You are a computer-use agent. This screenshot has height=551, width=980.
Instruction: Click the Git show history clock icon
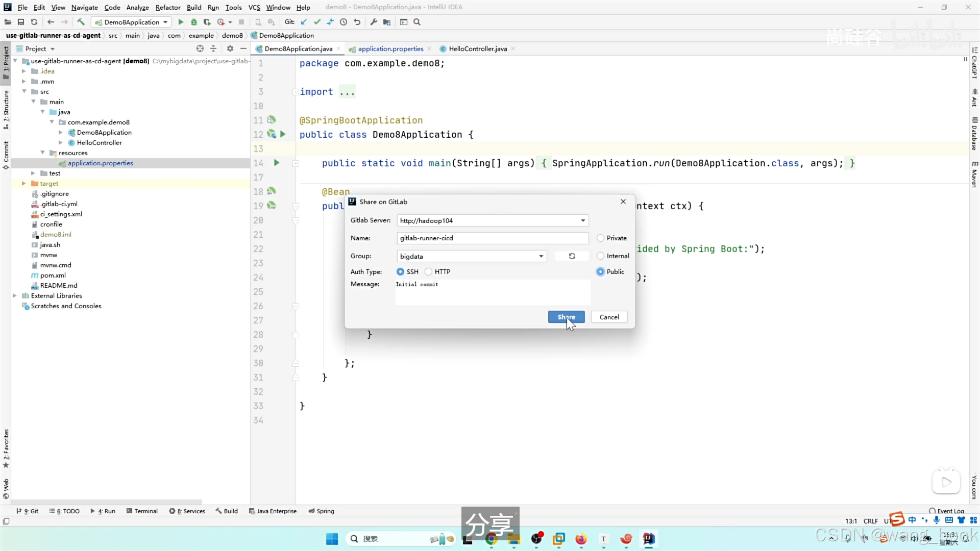point(344,22)
